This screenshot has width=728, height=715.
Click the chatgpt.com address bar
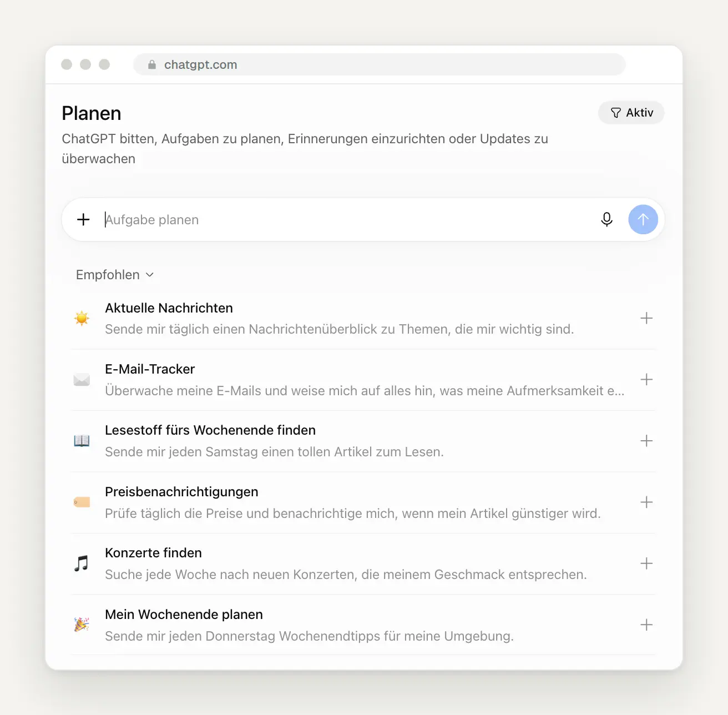click(380, 64)
